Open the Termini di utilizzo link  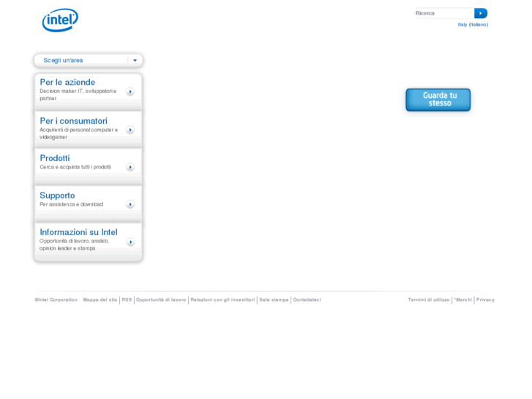pyautogui.click(x=429, y=300)
